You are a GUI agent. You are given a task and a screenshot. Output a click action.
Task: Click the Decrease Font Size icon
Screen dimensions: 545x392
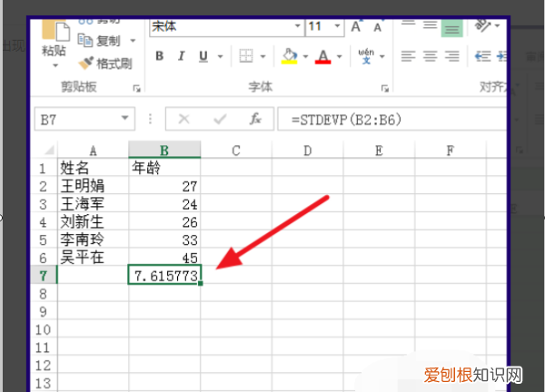tap(378, 27)
